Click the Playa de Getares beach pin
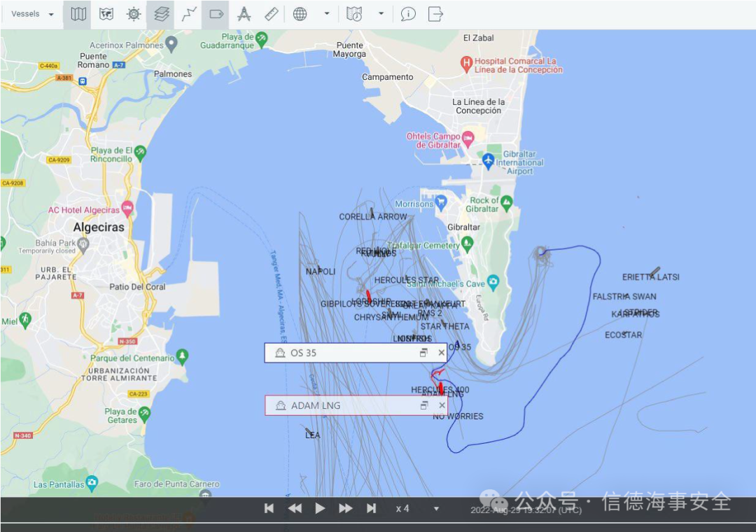 coord(144,414)
